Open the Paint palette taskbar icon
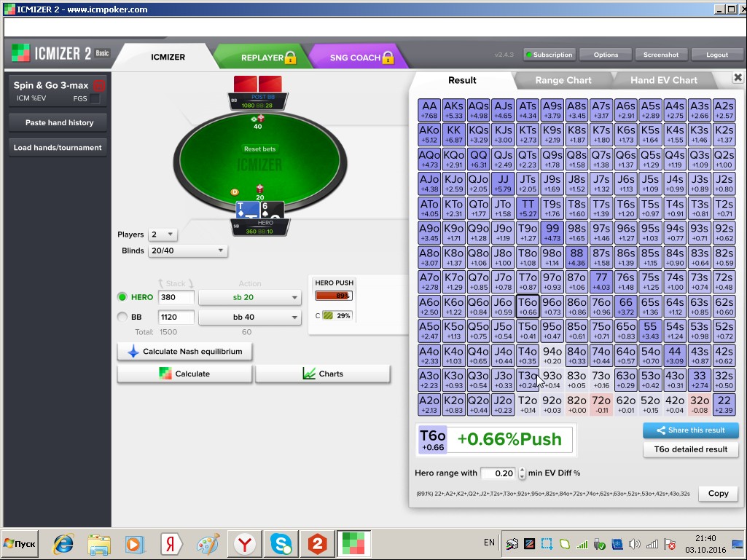 coord(208,544)
